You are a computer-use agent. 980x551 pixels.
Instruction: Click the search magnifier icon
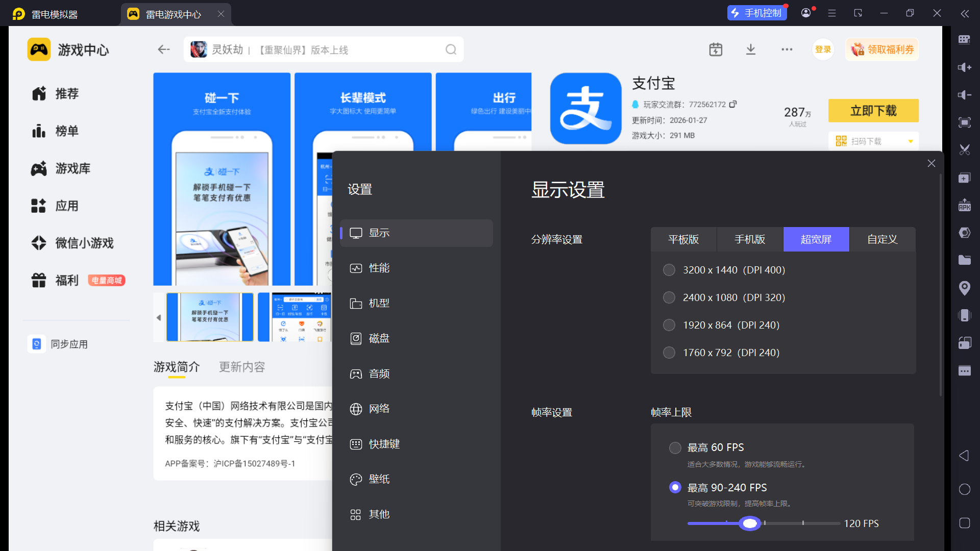point(451,49)
